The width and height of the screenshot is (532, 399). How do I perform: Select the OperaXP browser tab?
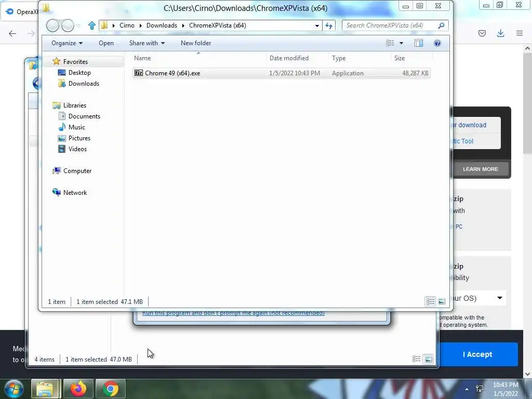(20, 12)
